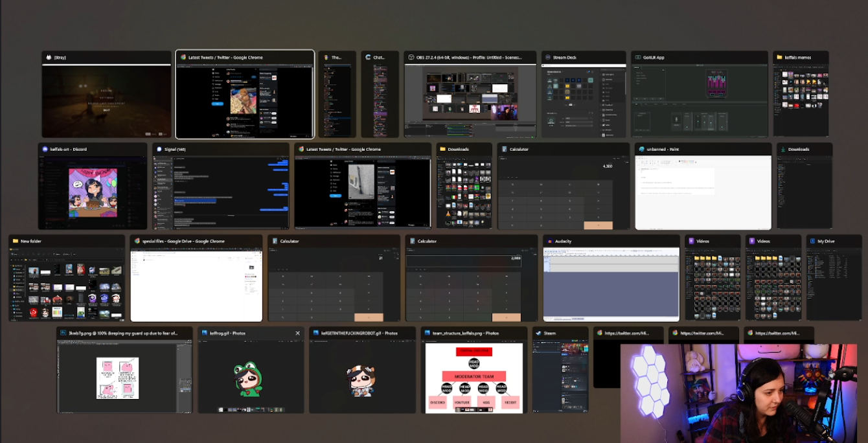This screenshot has height=443, width=868.
Task: Click the New folder window's folder icon
Action: click(x=16, y=242)
